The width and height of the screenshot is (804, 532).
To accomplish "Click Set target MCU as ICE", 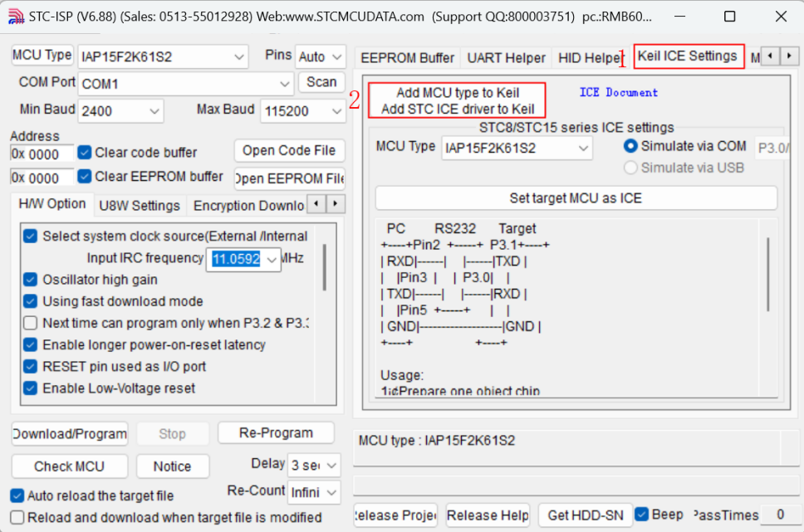I will click(576, 198).
